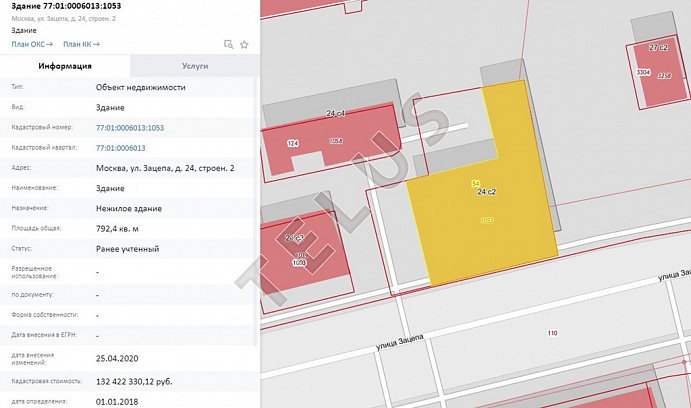Click the area value 792,4 кв. м
Screen dimensions: 691x408
click(117, 229)
